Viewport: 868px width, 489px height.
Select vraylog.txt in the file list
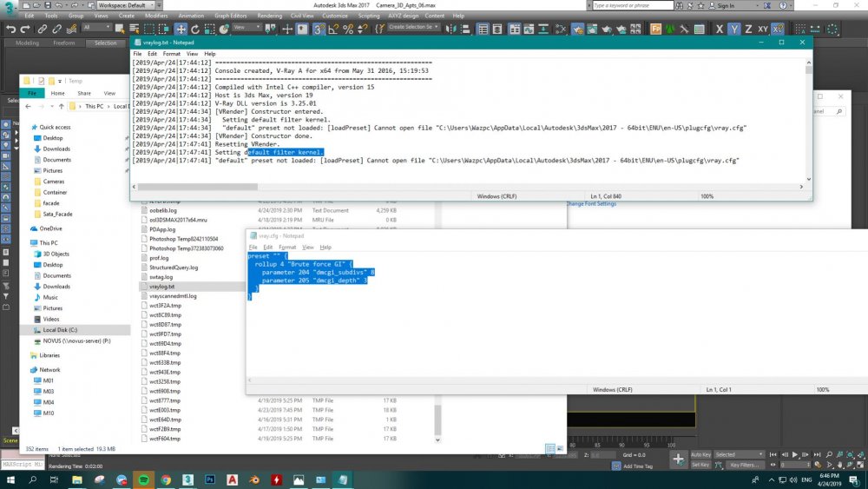(162, 286)
